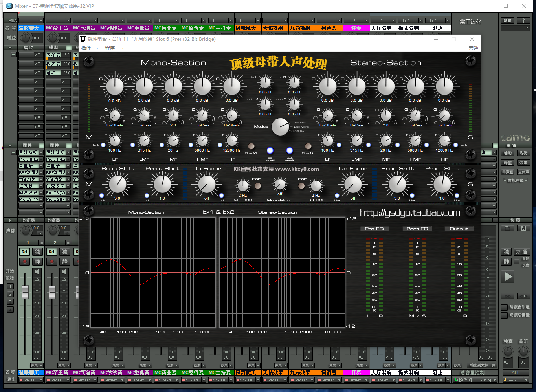
Task: Toggle the Link light under mono Bass Shift
Action: point(102,196)
